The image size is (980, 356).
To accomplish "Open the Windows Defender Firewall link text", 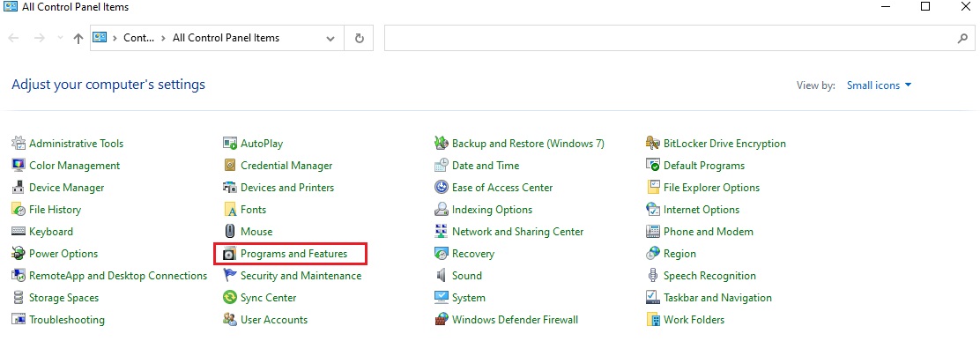I will pos(515,320).
